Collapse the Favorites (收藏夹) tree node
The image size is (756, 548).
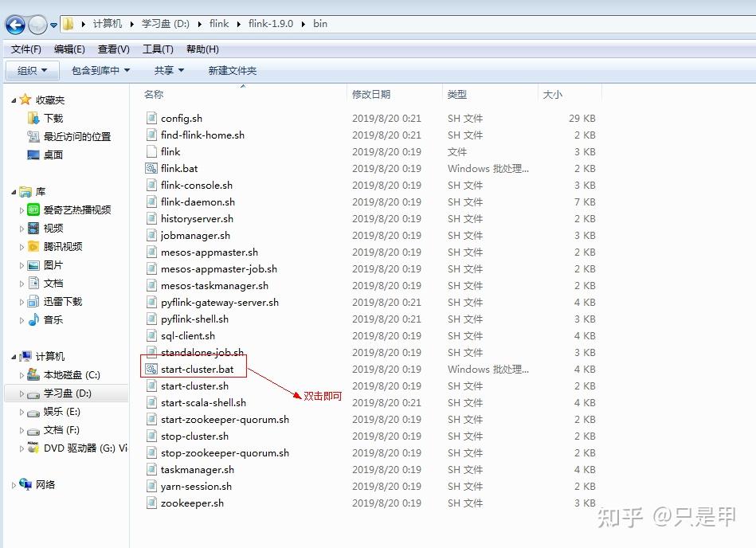pyautogui.click(x=14, y=100)
